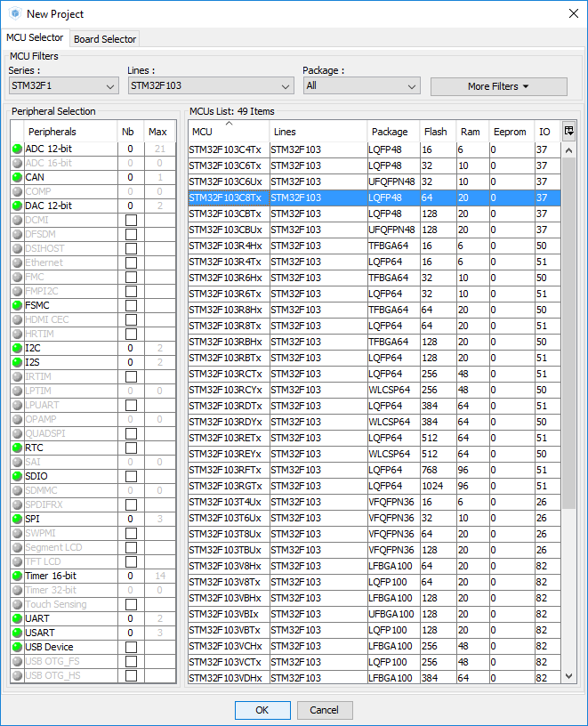The height and width of the screenshot is (726, 588).
Task: Click the gray status dot for Ethernet
Action: pyautogui.click(x=17, y=263)
